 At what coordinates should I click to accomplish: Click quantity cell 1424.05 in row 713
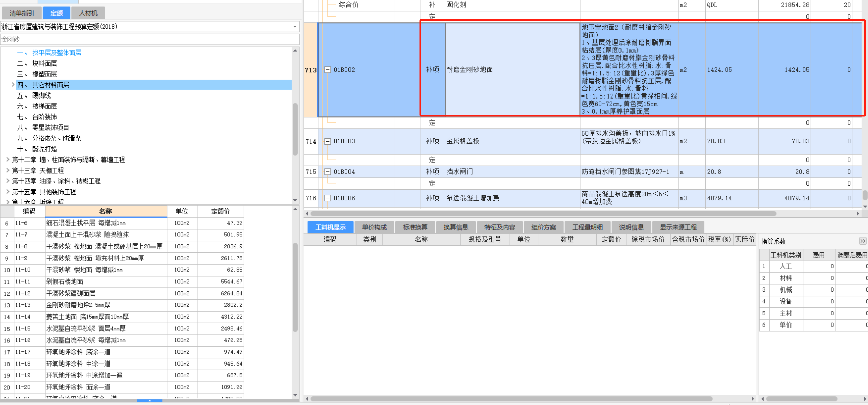731,70
